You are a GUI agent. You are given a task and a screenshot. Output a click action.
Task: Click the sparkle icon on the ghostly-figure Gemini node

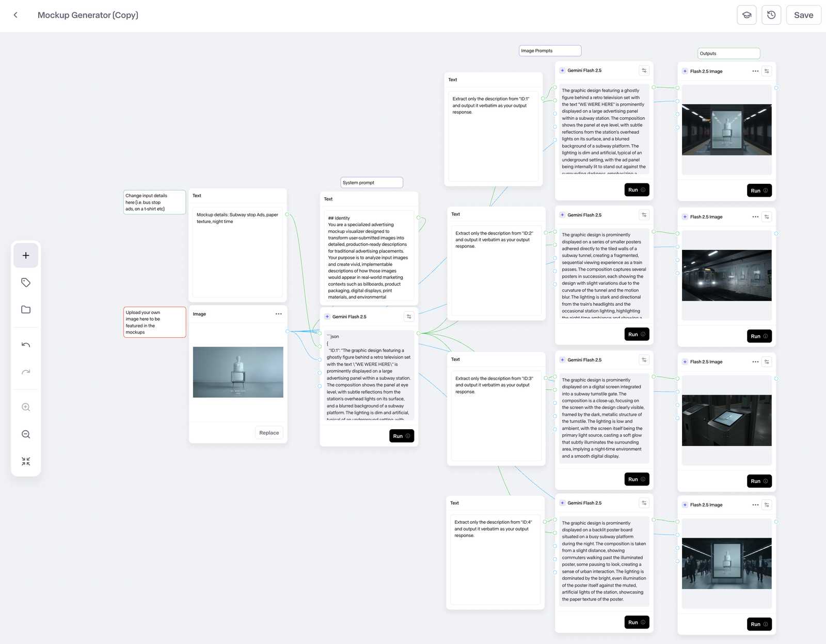562,70
